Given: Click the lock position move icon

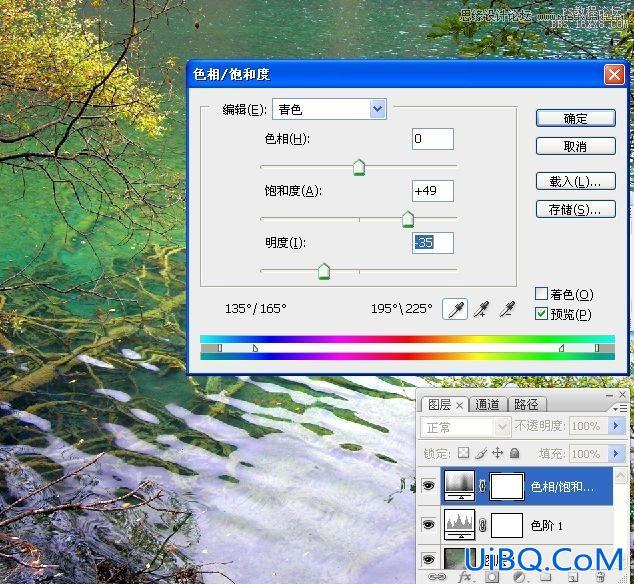Looking at the screenshot, I should [497, 453].
